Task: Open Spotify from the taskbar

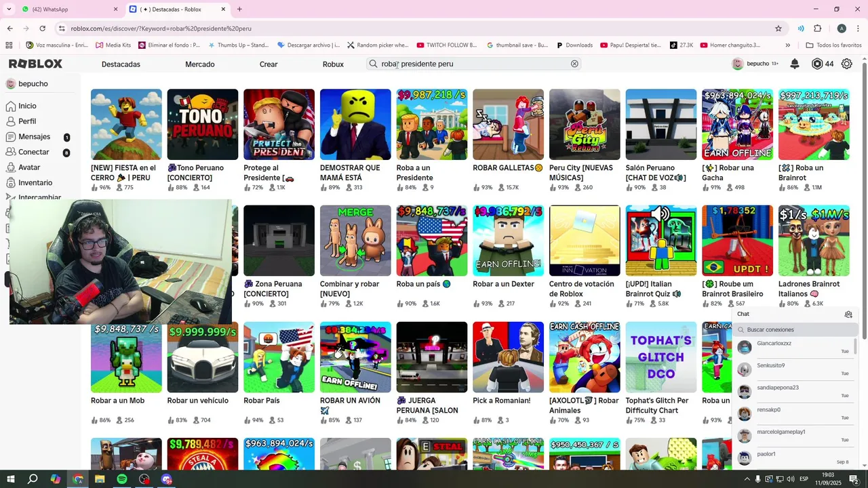Action: coord(122,479)
